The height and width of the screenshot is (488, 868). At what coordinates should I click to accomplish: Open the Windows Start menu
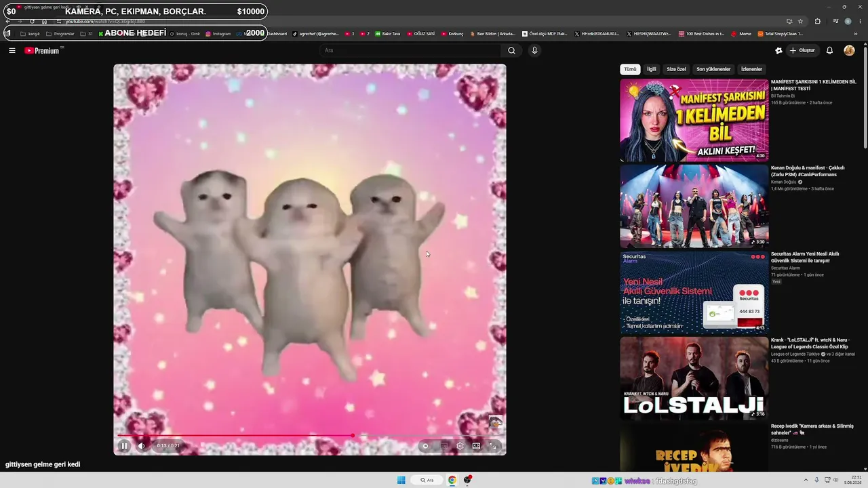[x=401, y=480]
